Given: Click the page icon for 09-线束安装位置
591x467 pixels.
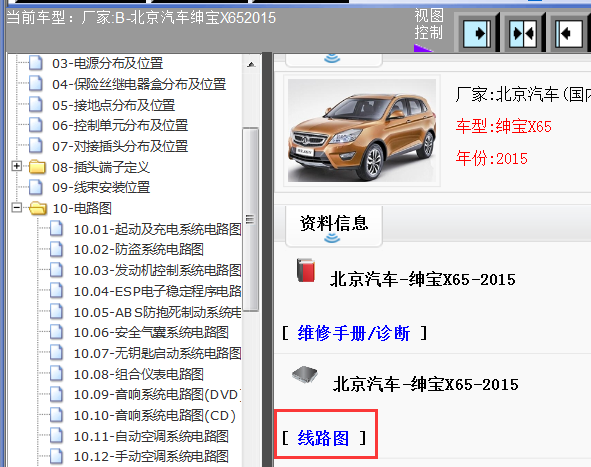Looking at the screenshot, I should point(36,187).
